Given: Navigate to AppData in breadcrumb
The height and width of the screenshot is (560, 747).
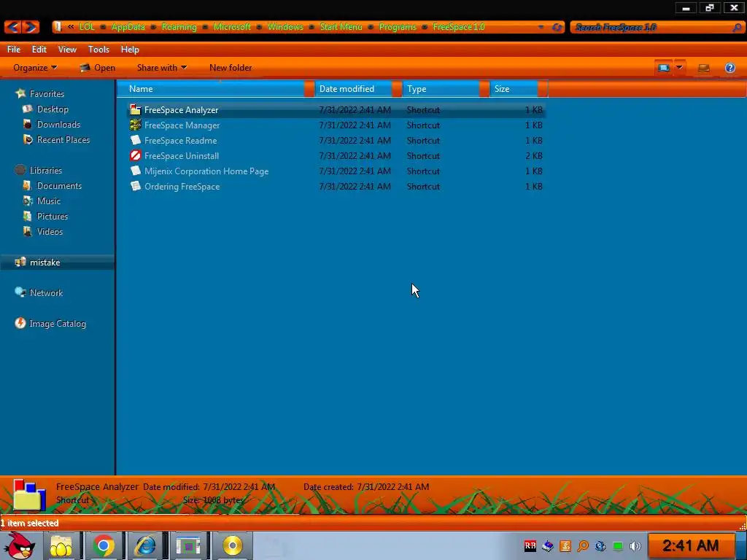Looking at the screenshot, I should [128, 27].
